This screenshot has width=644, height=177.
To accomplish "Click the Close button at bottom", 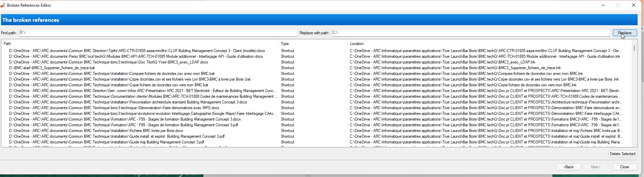I will click(625, 167).
